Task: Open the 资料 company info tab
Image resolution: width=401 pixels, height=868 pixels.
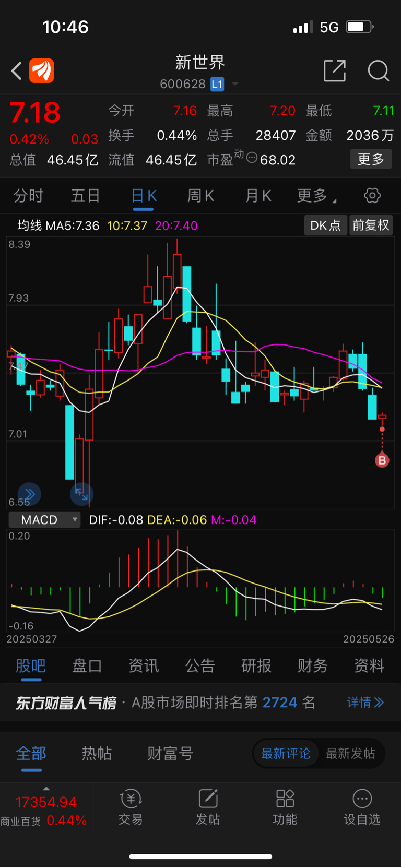Action: (369, 666)
